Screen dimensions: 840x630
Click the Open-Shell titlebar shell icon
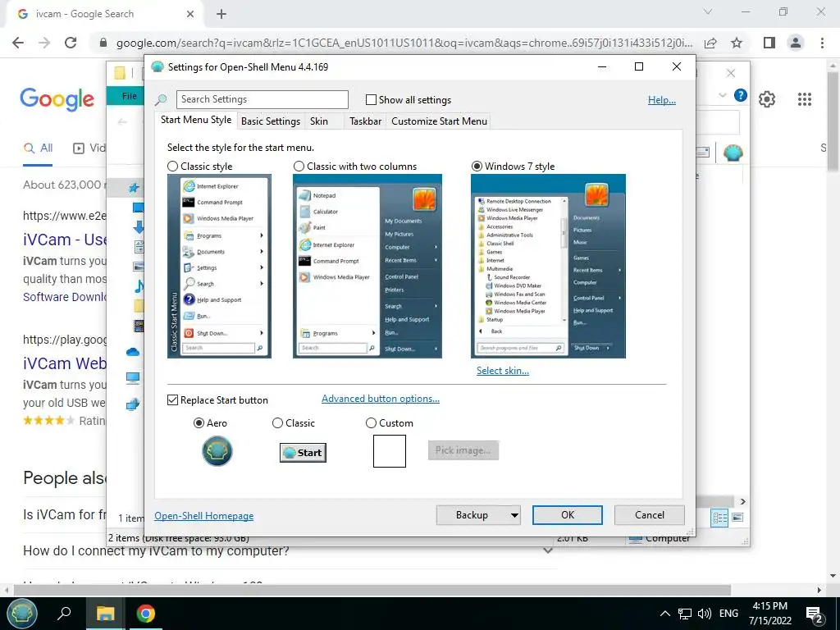(x=157, y=66)
